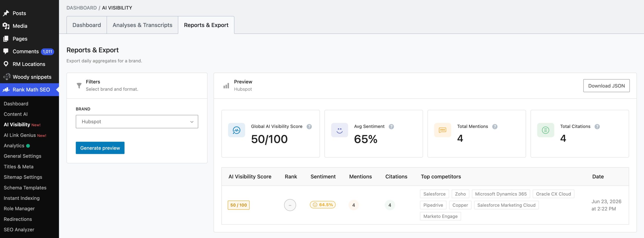This screenshot has width=644, height=238.
Task: Click the green Analytics status dot
Action: 28,146
